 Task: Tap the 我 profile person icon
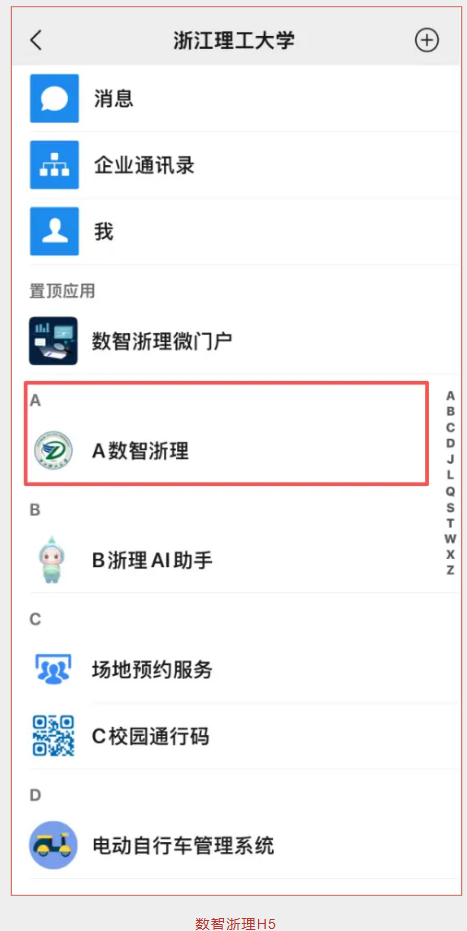coord(54,232)
